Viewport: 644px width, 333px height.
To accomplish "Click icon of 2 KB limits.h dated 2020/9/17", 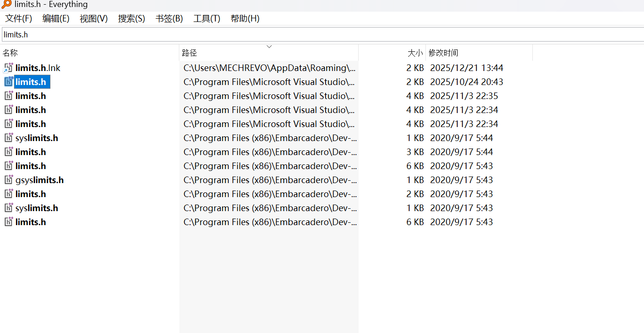I will (x=8, y=194).
